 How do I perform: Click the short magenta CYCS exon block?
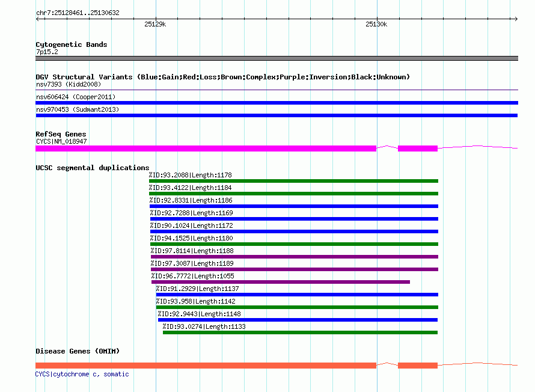(x=418, y=149)
